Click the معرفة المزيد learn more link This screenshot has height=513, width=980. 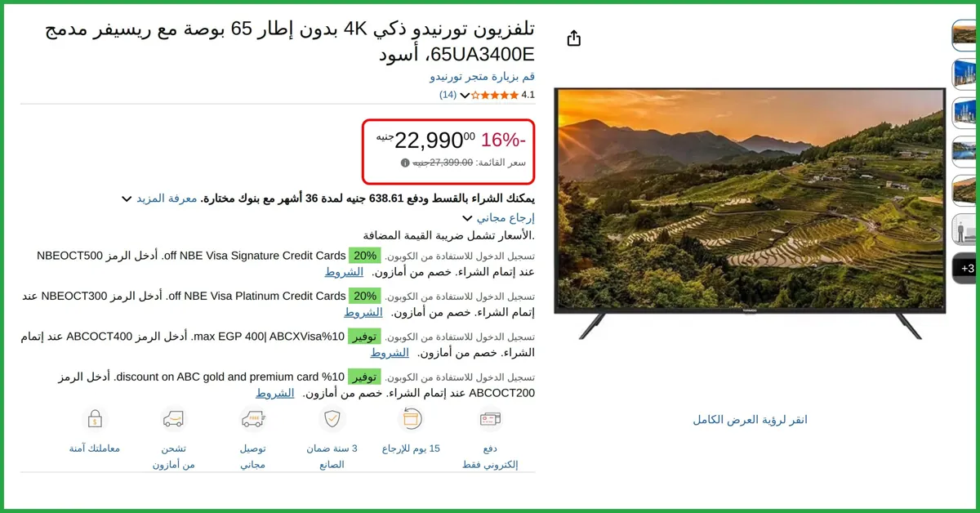(x=167, y=199)
